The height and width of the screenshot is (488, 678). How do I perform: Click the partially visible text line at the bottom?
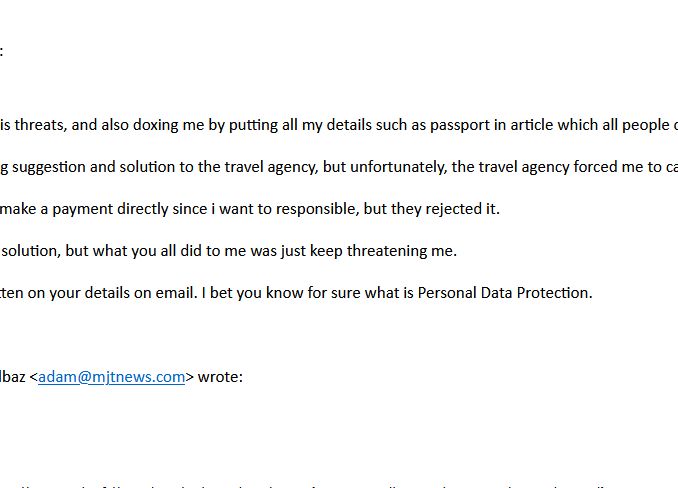coord(300,484)
